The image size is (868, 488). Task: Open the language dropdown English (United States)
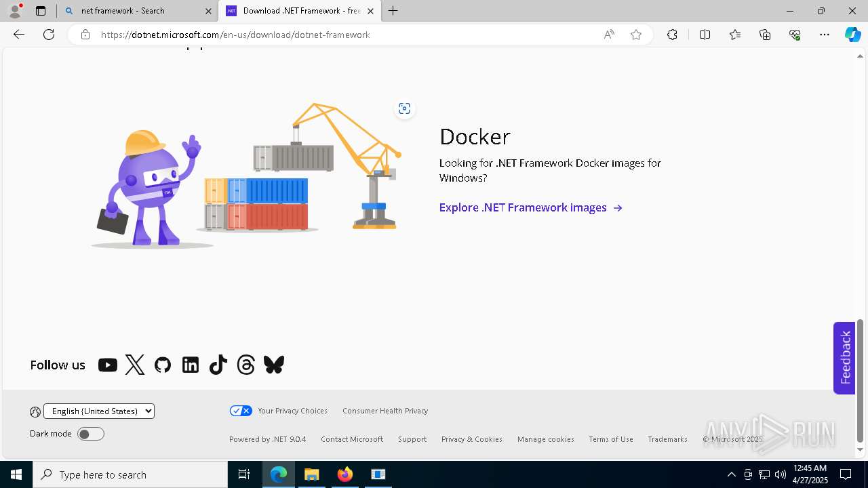coord(99,411)
